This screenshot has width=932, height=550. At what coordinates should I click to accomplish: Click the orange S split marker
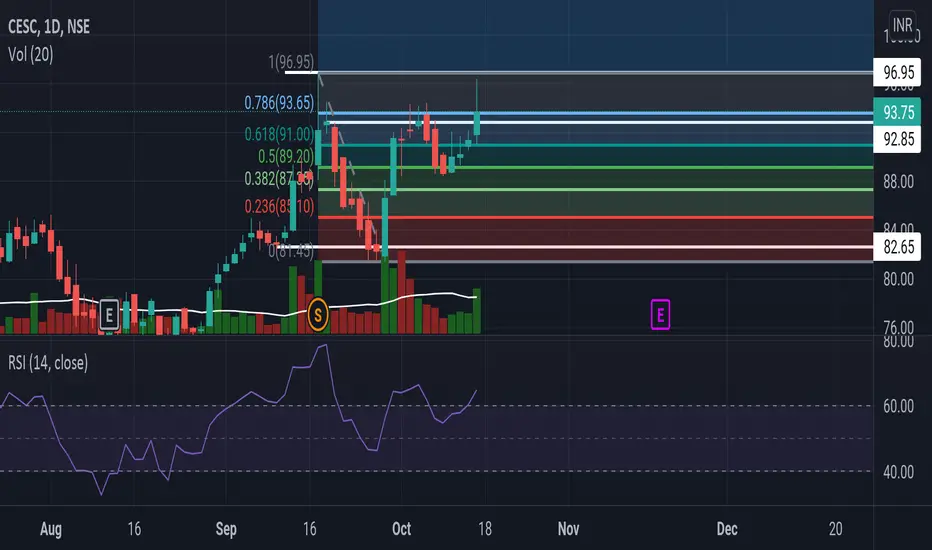(318, 315)
